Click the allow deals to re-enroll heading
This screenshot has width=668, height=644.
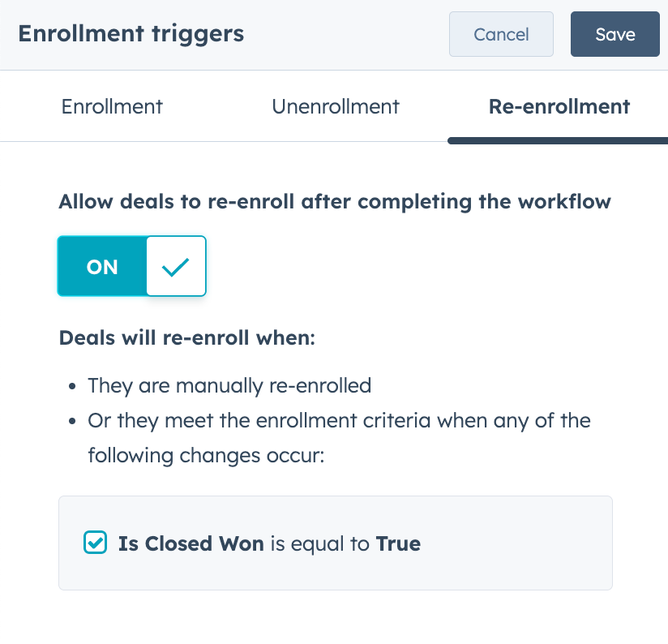pos(334,201)
